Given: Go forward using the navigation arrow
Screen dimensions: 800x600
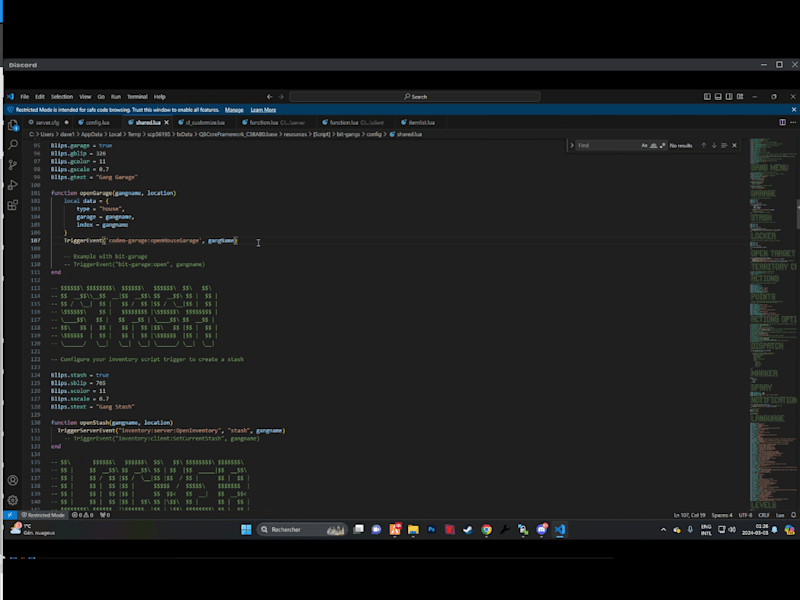Looking at the screenshot, I should click(x=281, y=96).
